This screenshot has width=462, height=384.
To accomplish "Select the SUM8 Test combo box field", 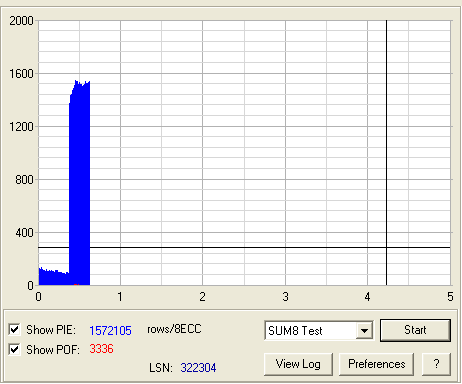I will (x=319, y=331).
